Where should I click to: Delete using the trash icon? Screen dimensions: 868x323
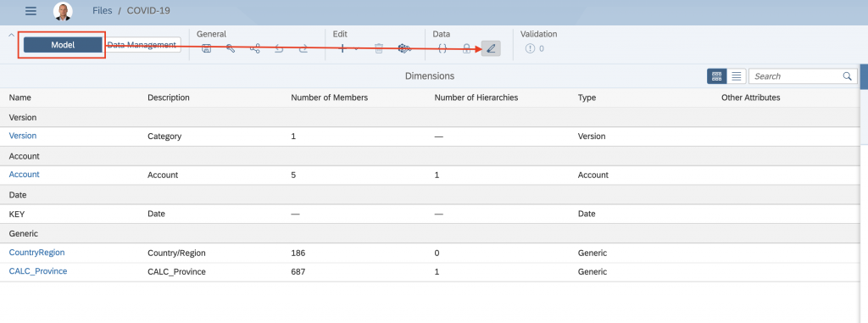[x=379, y=49]
